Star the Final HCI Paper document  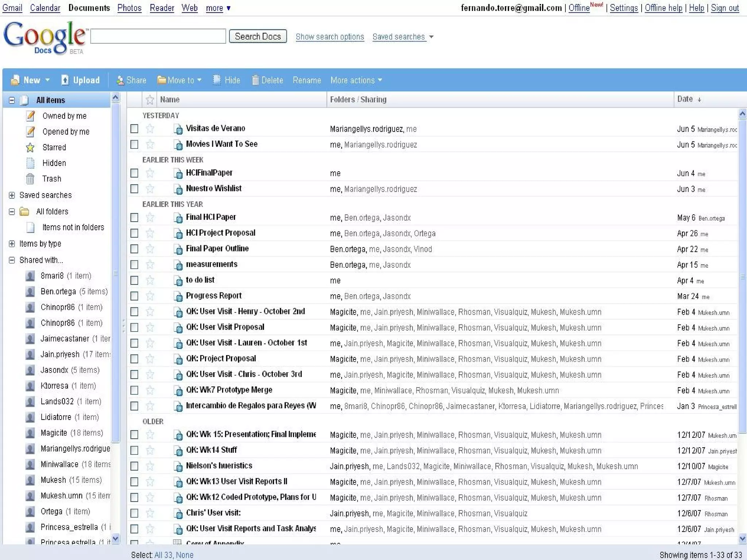coord(150,218)
